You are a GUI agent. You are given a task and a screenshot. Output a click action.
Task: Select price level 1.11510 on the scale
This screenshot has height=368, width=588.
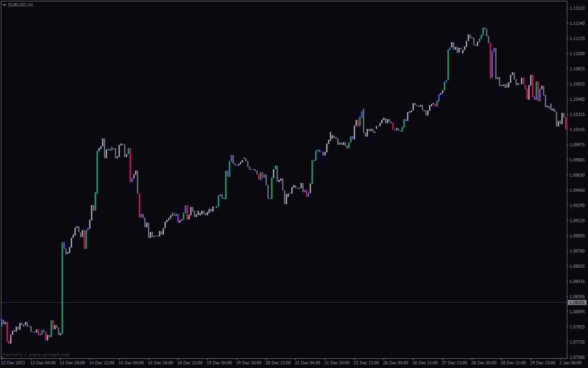point(577,8)
